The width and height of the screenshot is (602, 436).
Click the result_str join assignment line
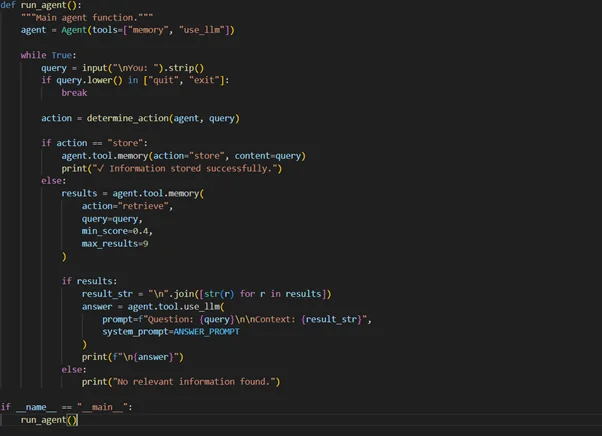(x=205, y=294)
